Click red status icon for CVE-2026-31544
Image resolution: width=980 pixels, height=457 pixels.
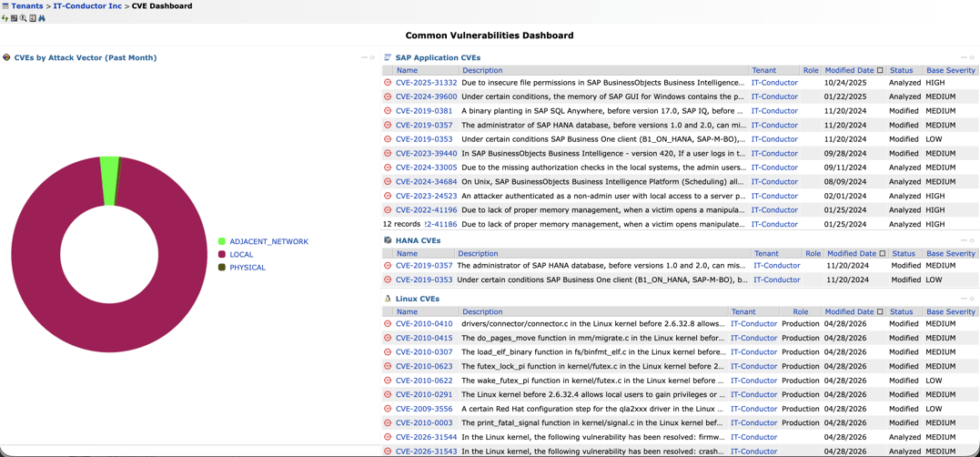click(x=388, y=437)
